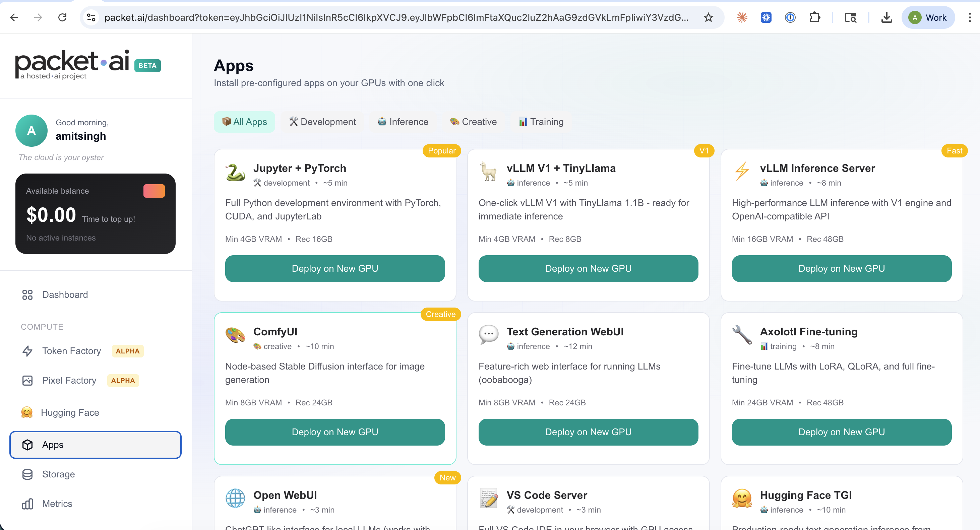
Task: Open Pixel Factory in sidebar
Action: click(x=69, y=381)
